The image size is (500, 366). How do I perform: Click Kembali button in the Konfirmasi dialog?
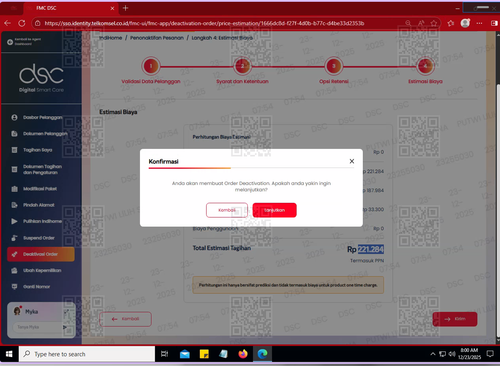tap(227, 210)
